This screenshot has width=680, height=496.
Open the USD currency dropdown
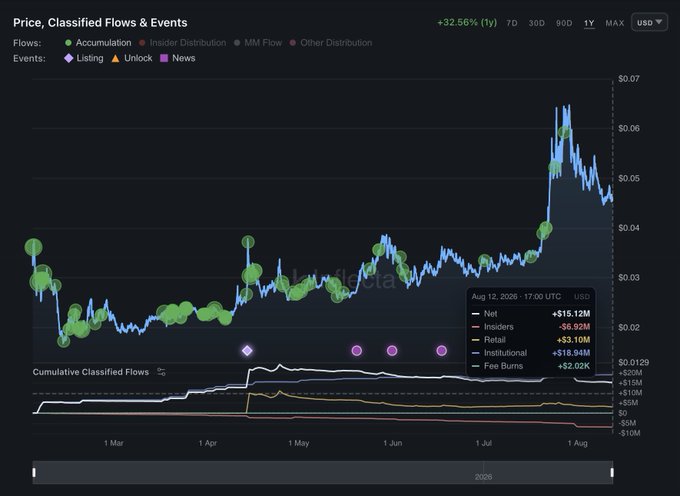pos(649,22)
